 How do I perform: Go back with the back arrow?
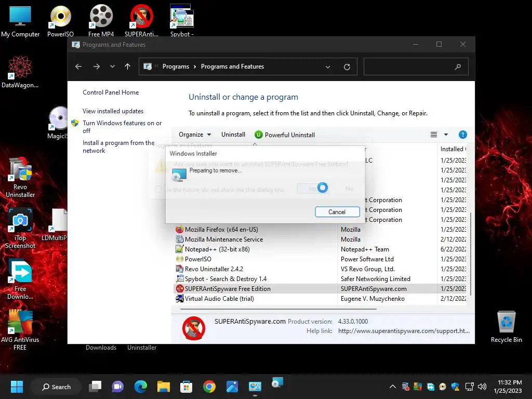(x=78, y=66)
